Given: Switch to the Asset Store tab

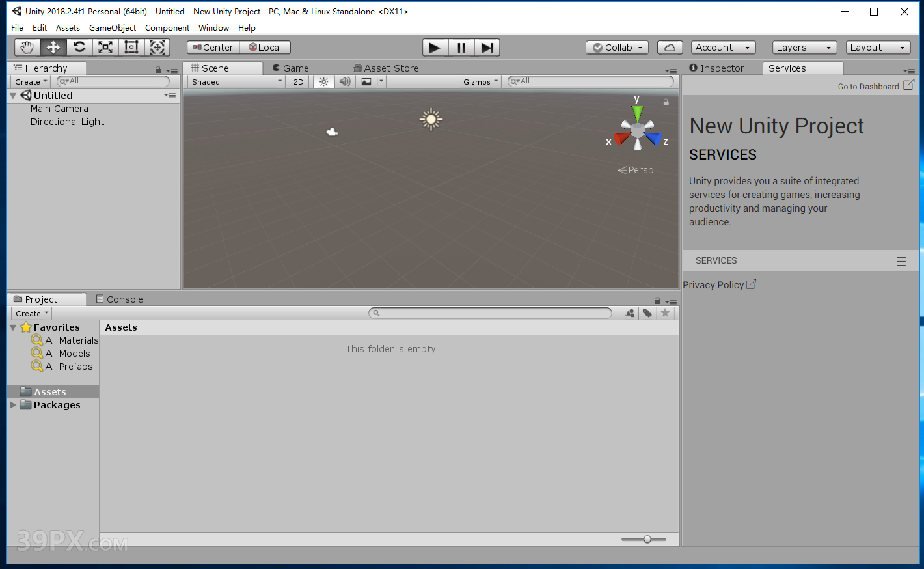Looking at the screenshot, I should pyautogui.click(x=387, y=68).
